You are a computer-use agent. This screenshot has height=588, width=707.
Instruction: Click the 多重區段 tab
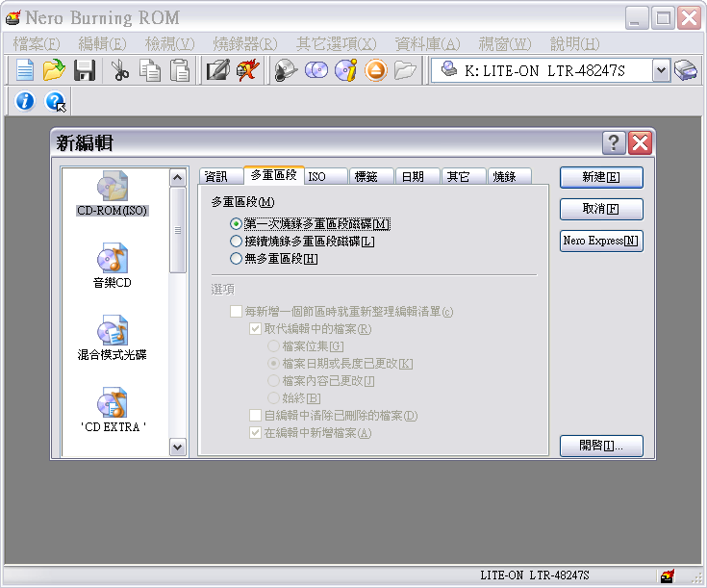274,175
